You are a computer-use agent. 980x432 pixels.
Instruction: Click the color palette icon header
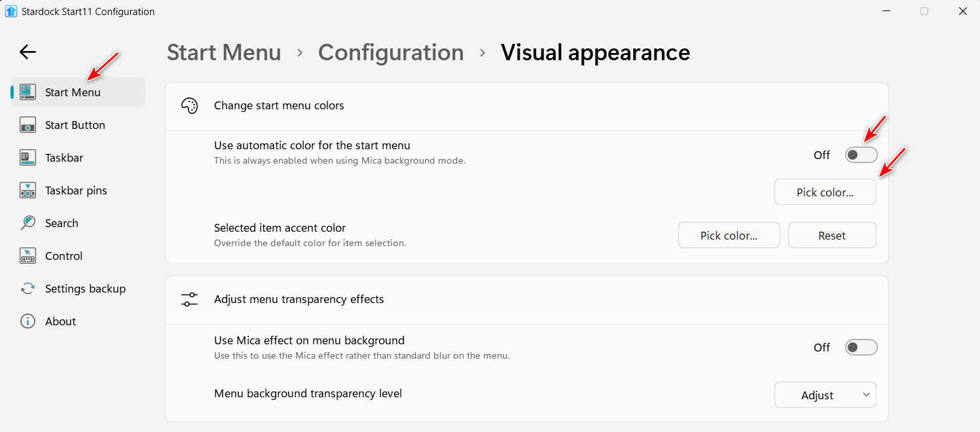189,106
